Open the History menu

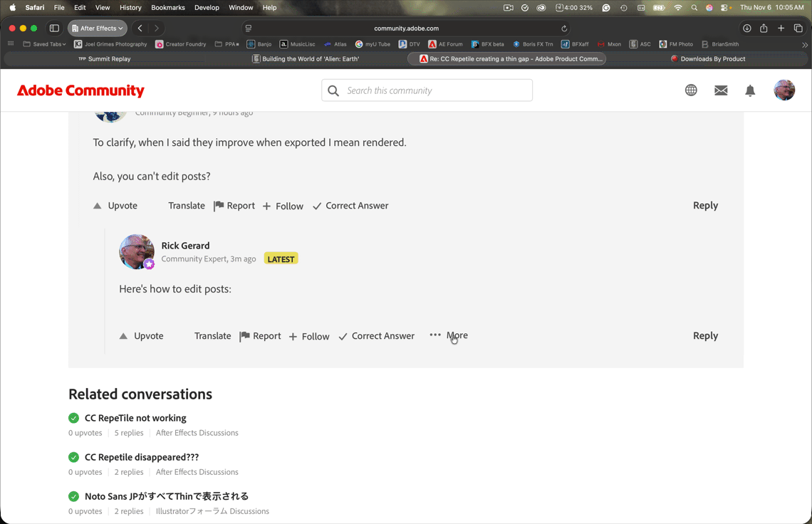(130, 7)
